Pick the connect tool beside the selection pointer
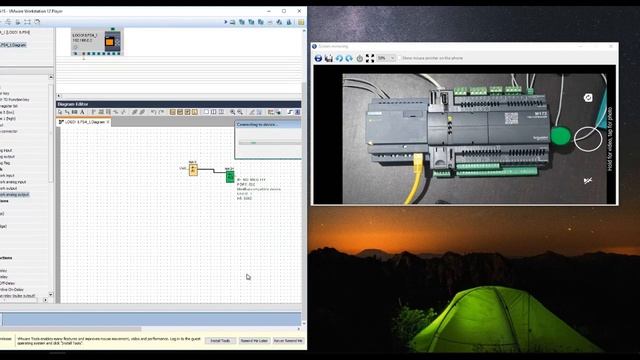640x360 pixels. (x=67, y=112)
